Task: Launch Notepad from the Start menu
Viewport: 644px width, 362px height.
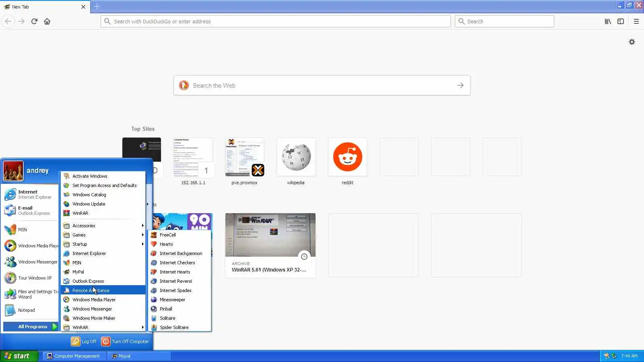Action: pyautogui.click(x=31, y=310)
